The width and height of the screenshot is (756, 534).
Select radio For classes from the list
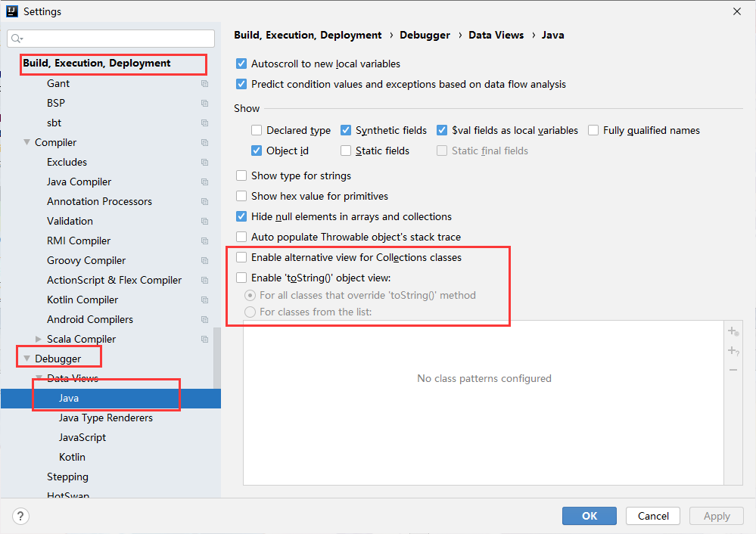coord(250,312)
